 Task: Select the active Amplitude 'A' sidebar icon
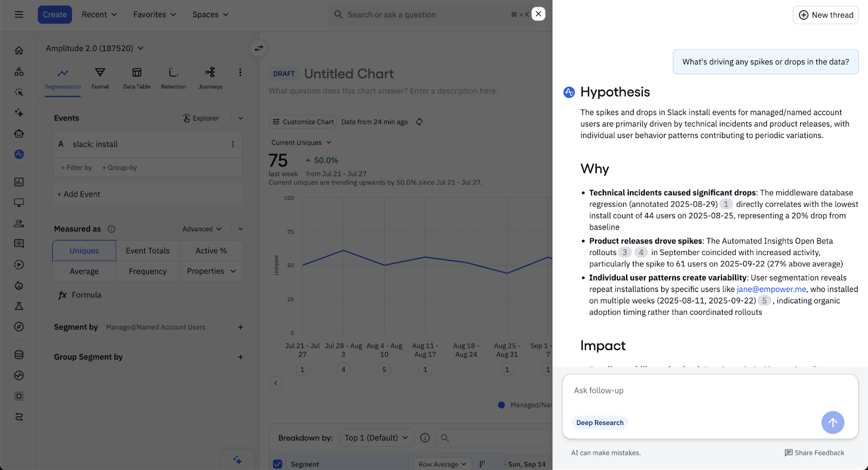(x=19, y=154)
